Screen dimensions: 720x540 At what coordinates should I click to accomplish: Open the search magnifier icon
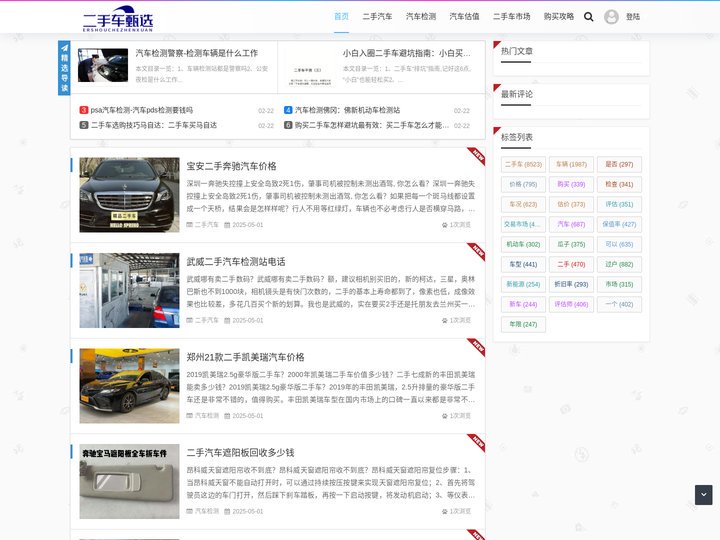(x=588, y=17)
